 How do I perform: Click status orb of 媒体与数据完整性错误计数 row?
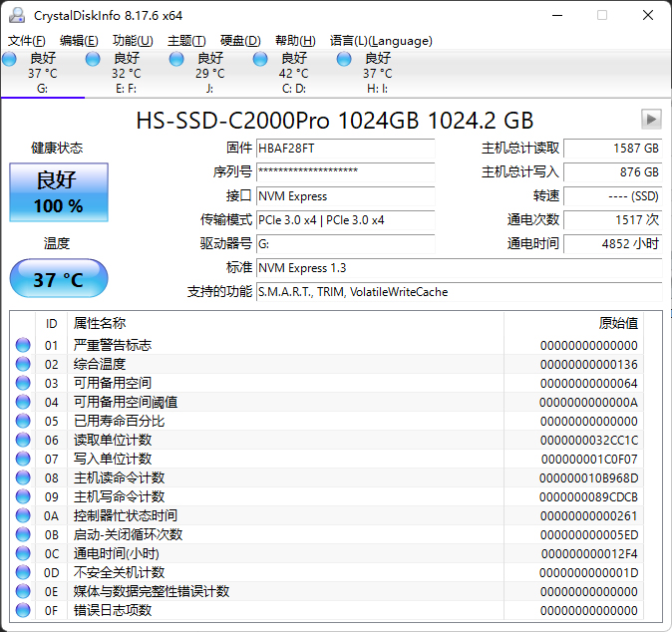click(x=23, y=591)
